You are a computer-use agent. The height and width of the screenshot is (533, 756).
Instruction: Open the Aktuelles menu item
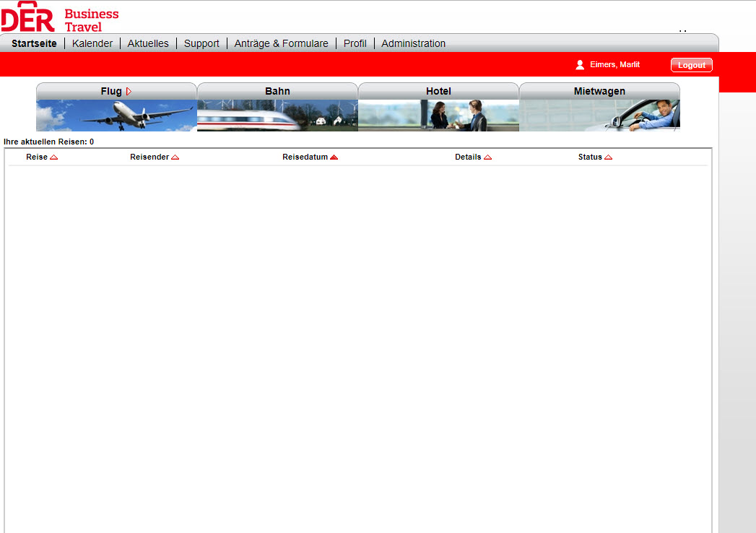tap(148, 43)
